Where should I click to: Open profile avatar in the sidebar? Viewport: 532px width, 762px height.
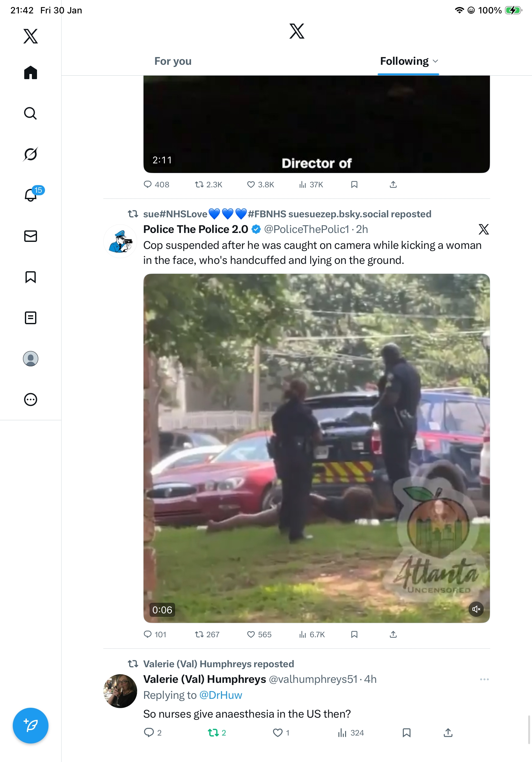coord(31,358)
